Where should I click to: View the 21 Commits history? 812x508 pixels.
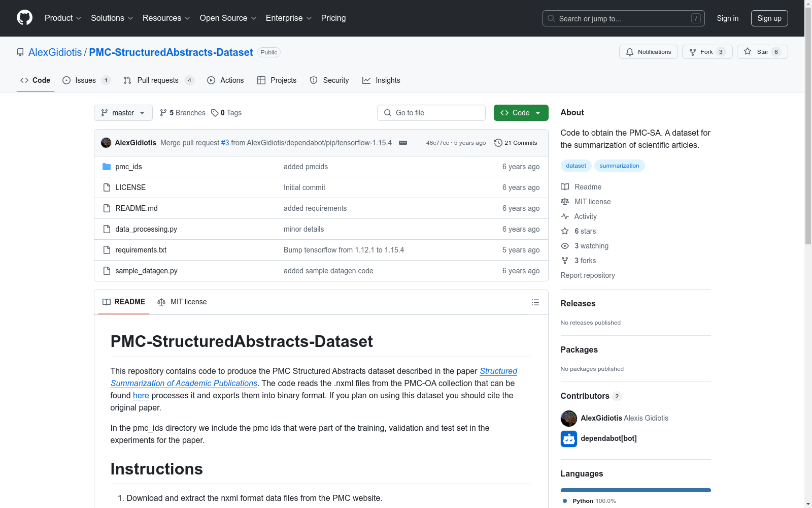(x=516, y=143)
